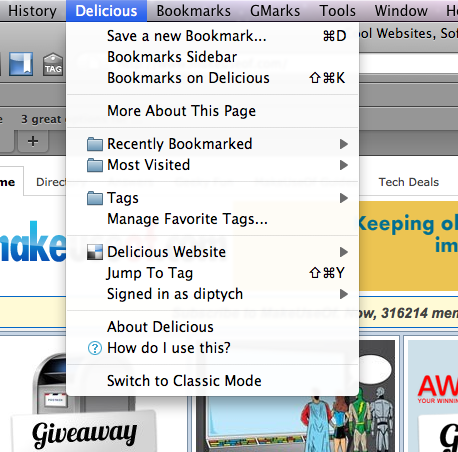Click the Delicious Website checkered logo icon
Image resolution: width=458 pixels, height=452 pixels.
[x=95, y=252]
